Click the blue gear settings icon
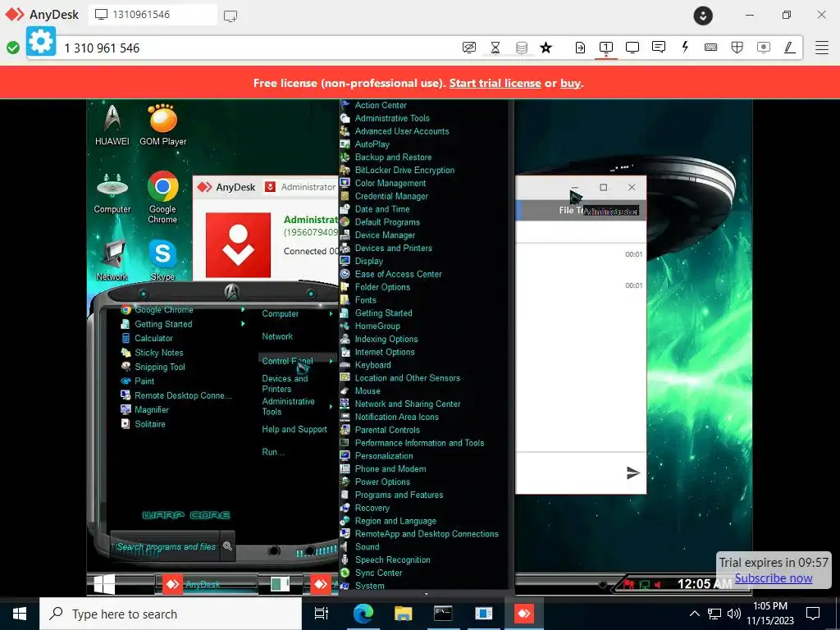The width and height of the screenshot is (840, 630). point(41,41)
